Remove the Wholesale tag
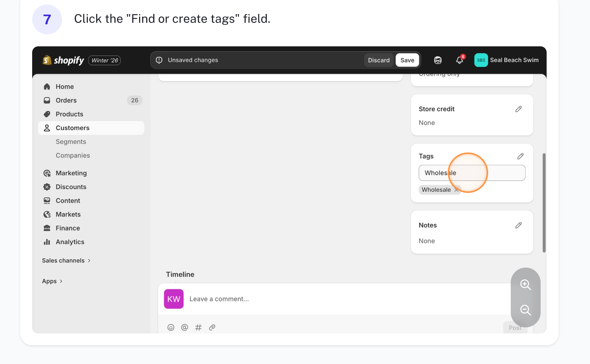The image size is (590, 364). (456, 190)
